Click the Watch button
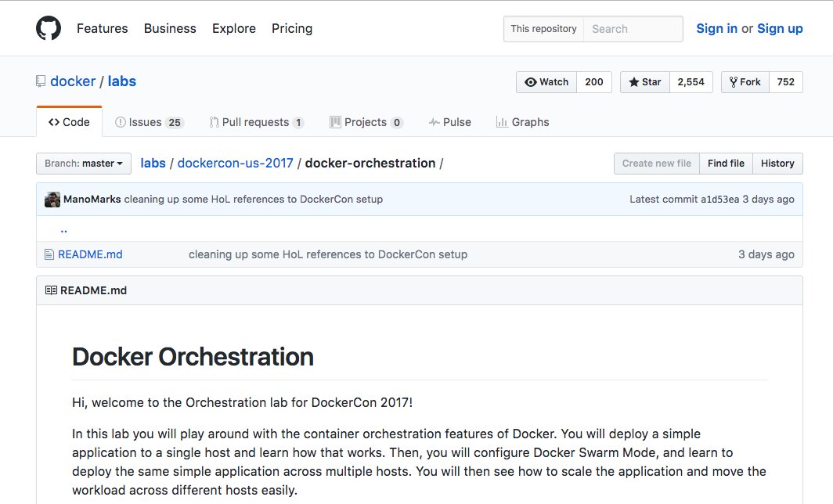 (546, 82)
